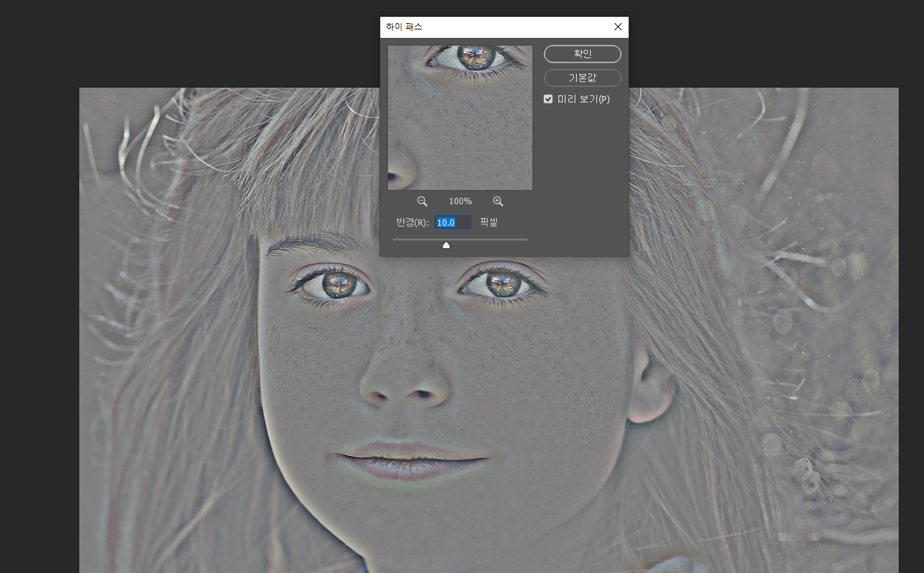Image resolution: width=924 pixels, height=573 pixels.
Task: Click the 100% zoom level text
Action: 460,201
